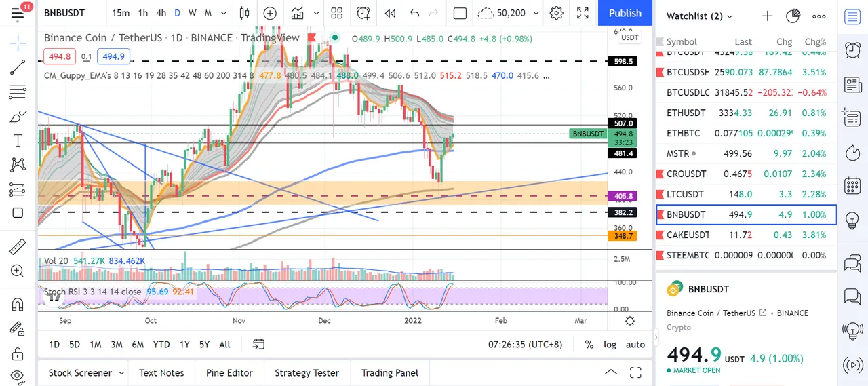Open the pattern tools (XABCD)
This screenshot has width=868, height=386.
[18, 164]
